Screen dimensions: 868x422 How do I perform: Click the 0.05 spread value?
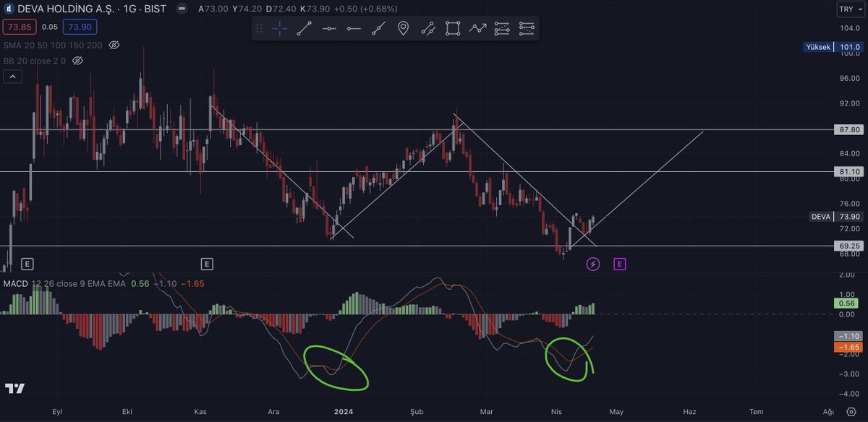click(49, 27)
